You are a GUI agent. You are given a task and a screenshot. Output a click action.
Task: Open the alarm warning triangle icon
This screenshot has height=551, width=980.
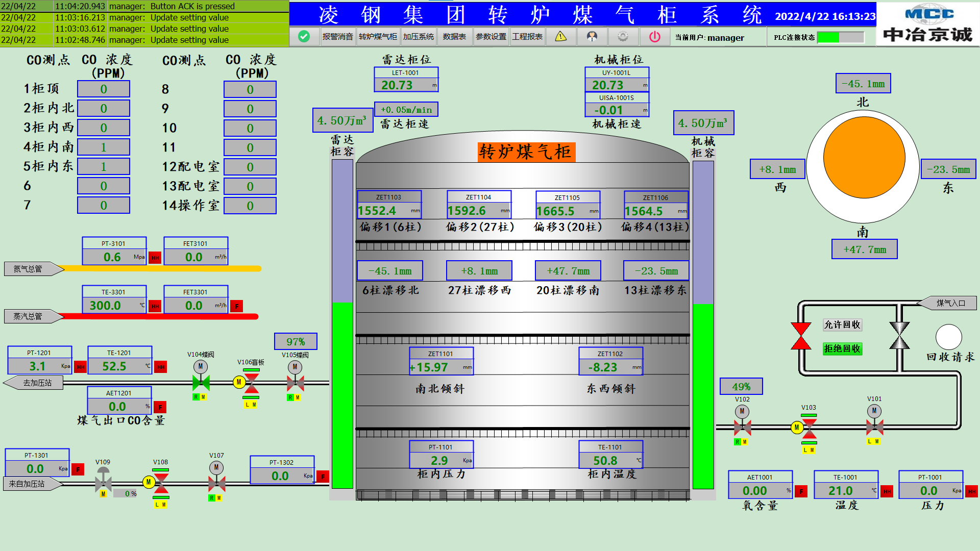tap(560, 37)
